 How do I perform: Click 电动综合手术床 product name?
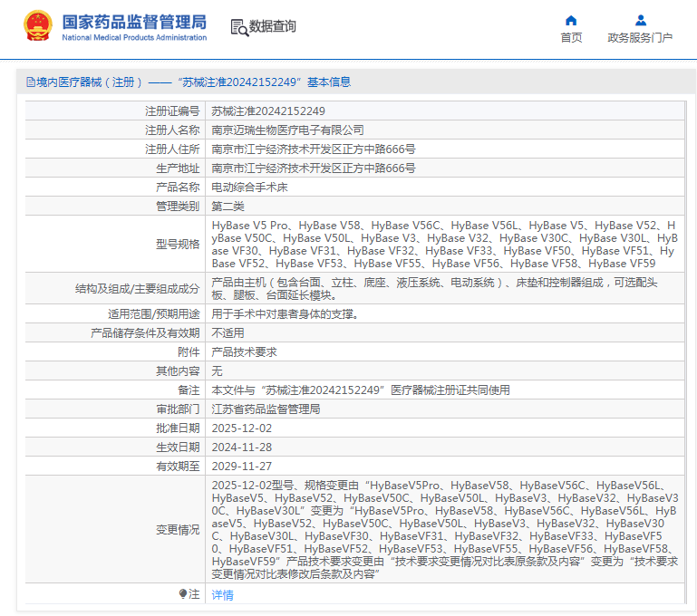249,188
